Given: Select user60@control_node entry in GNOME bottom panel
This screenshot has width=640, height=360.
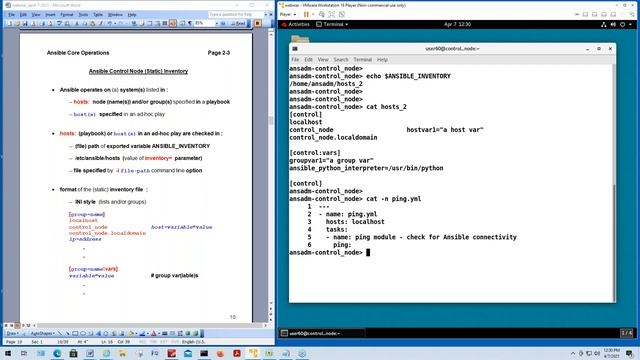Looking at the screenshot, I should [322, 333].
